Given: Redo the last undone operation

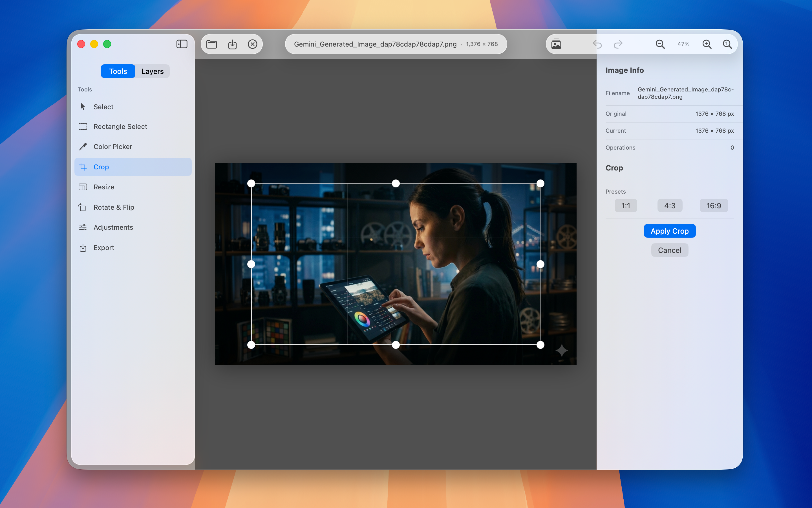Looking at the screenshot, I should click(618, 44).
